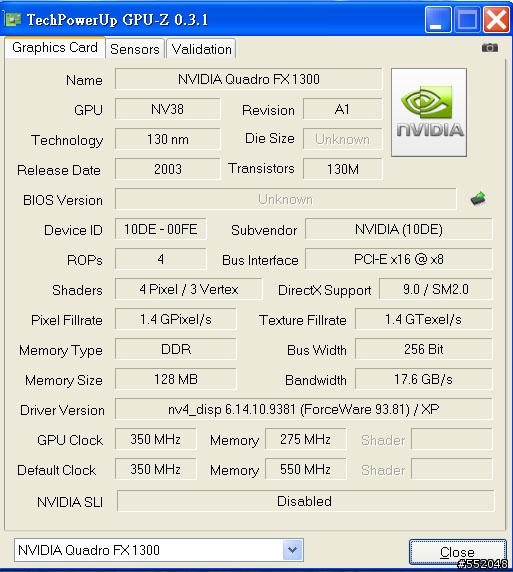
Task: Click the Device ID field 10DE - 00FE
Action: 161,229
